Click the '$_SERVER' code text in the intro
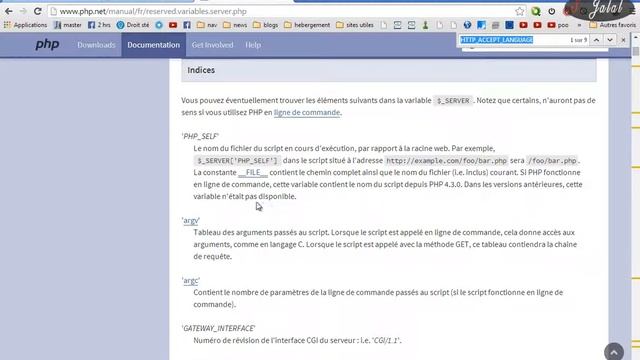This screenshot has width=640, height=360. [x=453, y=100]
